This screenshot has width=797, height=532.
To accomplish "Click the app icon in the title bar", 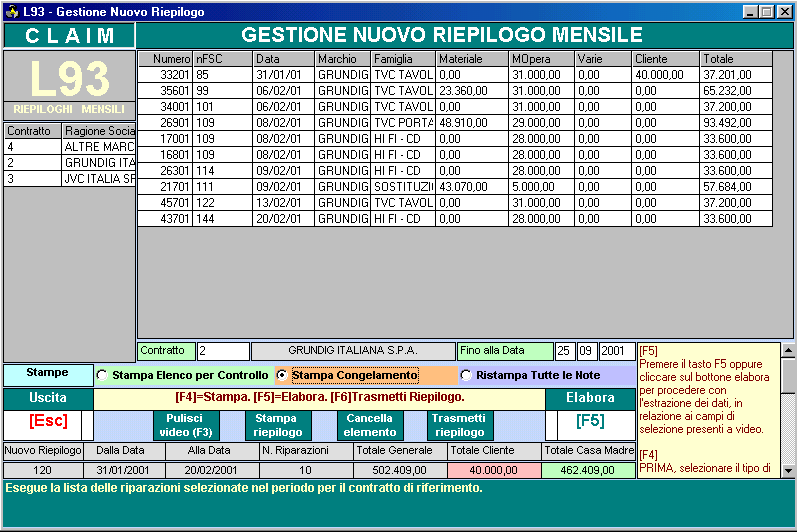I will (x=11, y=11).
